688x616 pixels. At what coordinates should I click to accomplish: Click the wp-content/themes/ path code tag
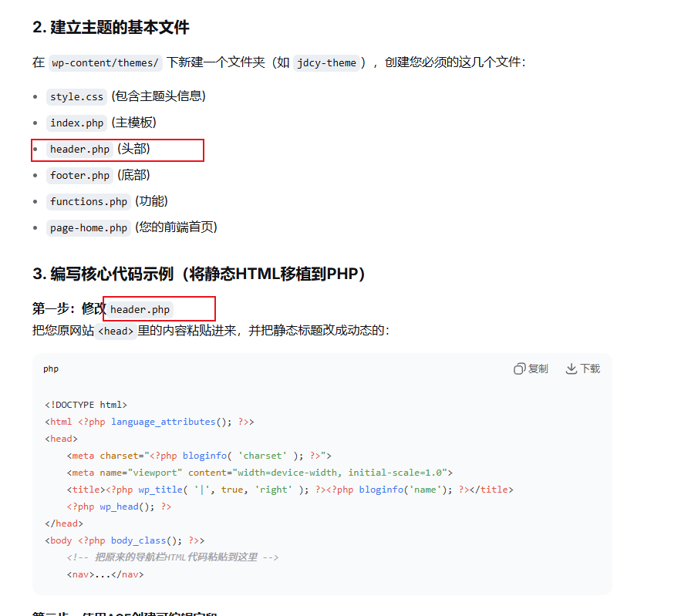point(106,62)
